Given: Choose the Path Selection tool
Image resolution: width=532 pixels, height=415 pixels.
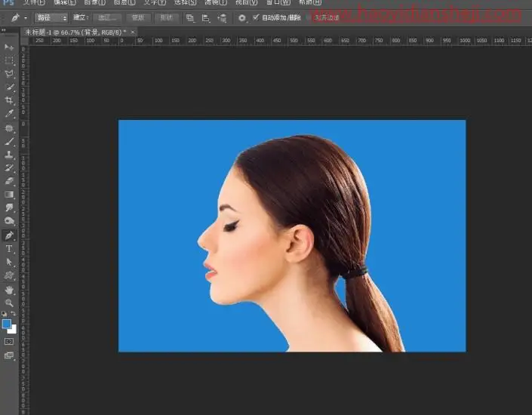Looking at the screenshot, I should click(x=9, y=262).
